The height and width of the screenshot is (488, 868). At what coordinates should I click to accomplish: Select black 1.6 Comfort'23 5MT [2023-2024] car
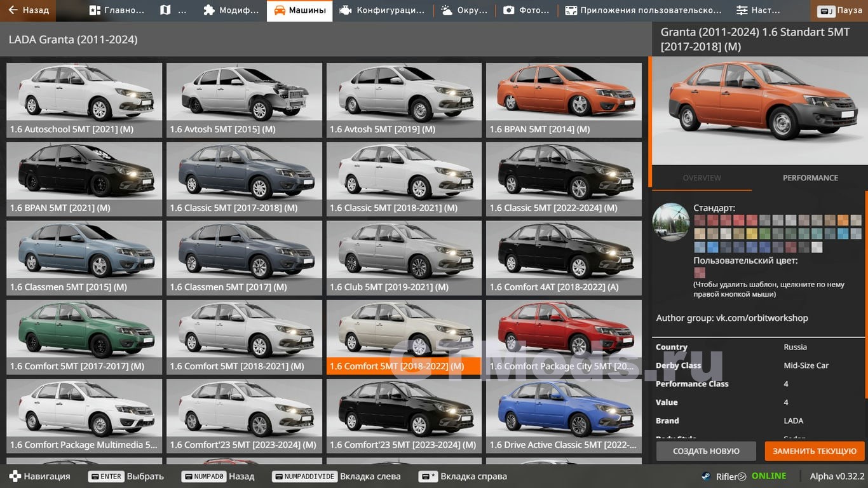404,416
